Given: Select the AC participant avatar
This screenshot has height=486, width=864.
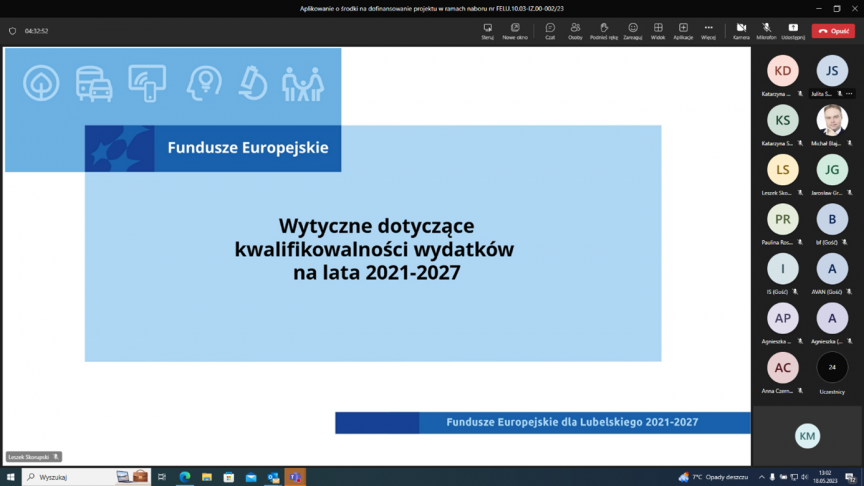Looking at the screenshot, I should 782,368.
